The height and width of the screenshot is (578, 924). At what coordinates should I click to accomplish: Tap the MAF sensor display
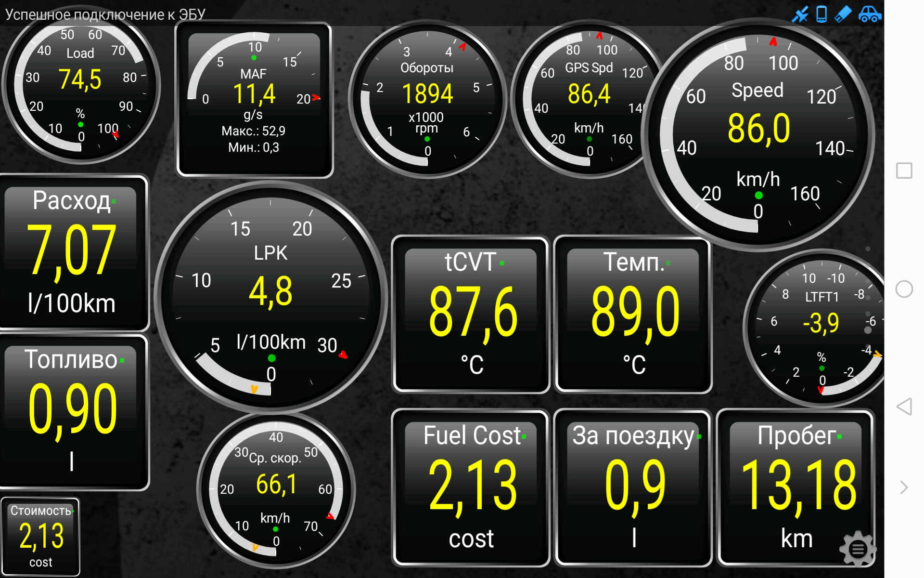254,100
